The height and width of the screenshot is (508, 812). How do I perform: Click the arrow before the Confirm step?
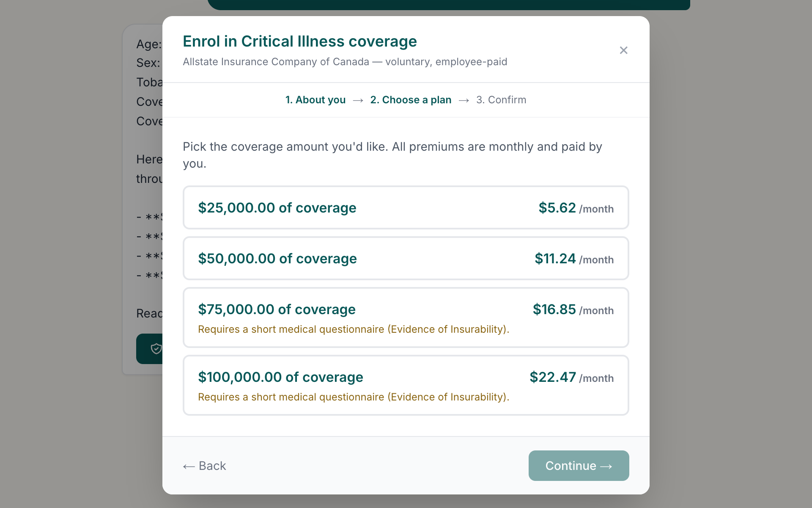click(464, 100)
